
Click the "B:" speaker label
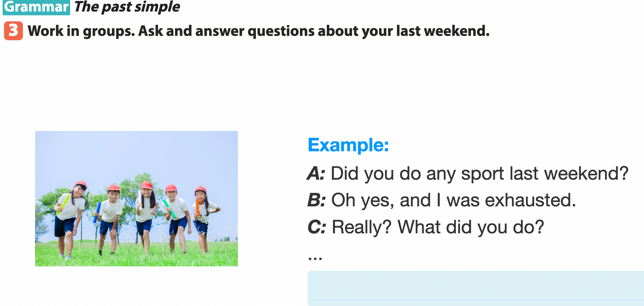click(316, 200)
